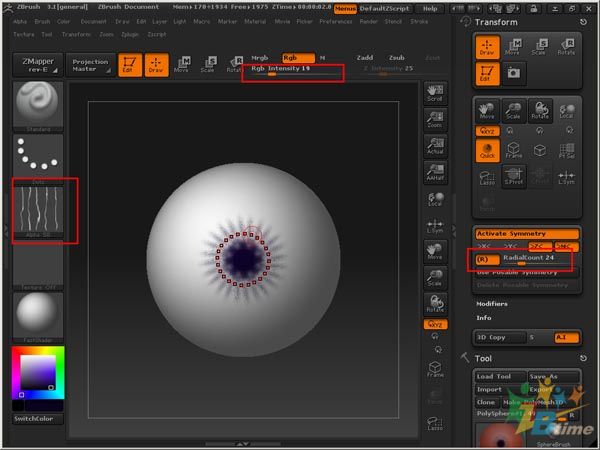Click the Frame icon on right shelf
The height and width of the screenshot is (450, 600).
click(435, 369)
